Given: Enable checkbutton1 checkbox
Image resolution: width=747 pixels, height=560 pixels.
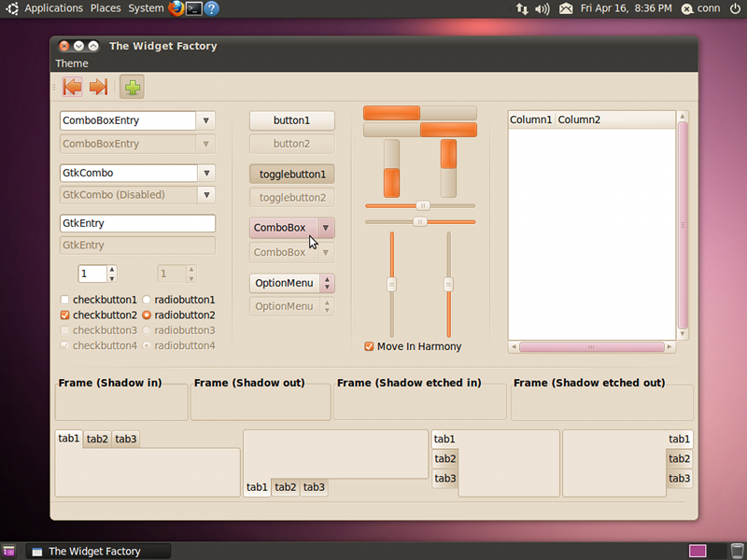Looking at the screenshot, I should pyautogui.click(x=65, y=300).
